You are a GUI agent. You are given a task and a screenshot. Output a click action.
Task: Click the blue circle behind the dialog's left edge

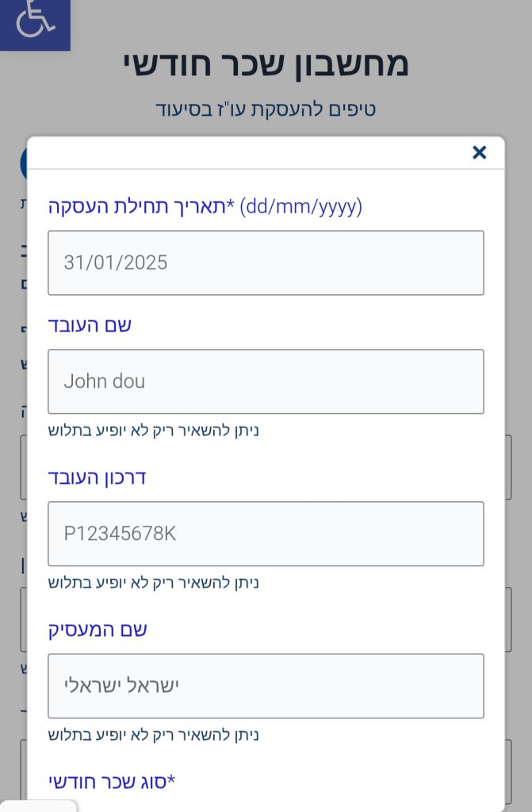pyautogui.click(x=23, y=163)
